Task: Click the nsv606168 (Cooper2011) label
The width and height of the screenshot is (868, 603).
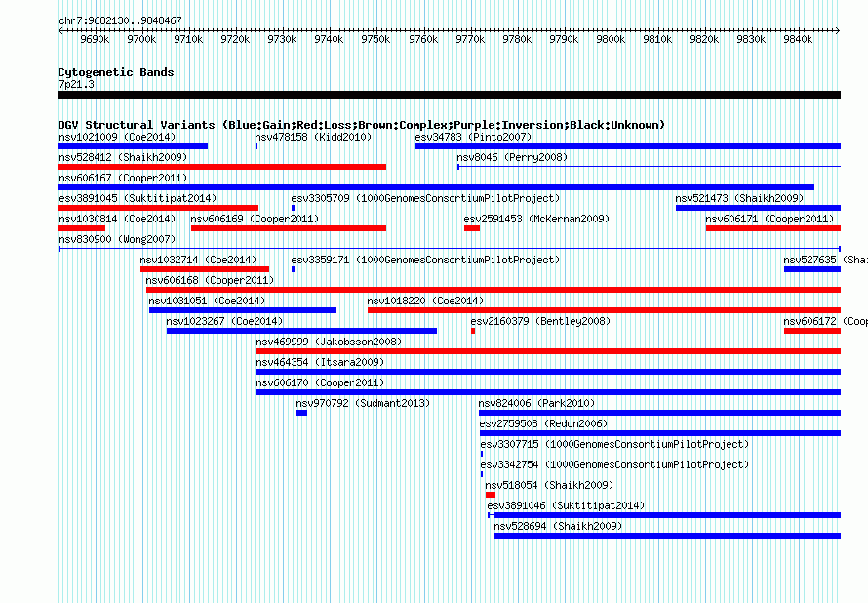Action: coord(210,280)
